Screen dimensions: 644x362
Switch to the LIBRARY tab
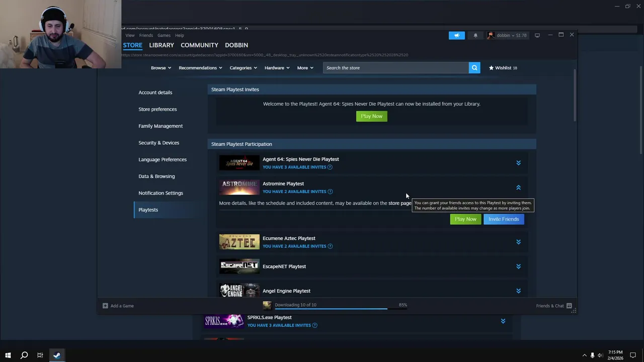(162, 45)
